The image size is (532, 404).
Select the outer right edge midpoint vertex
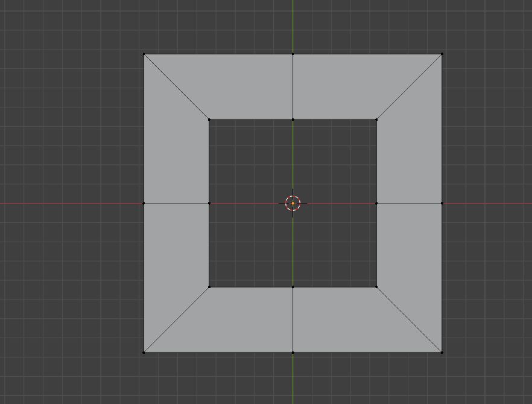(442, 203)
